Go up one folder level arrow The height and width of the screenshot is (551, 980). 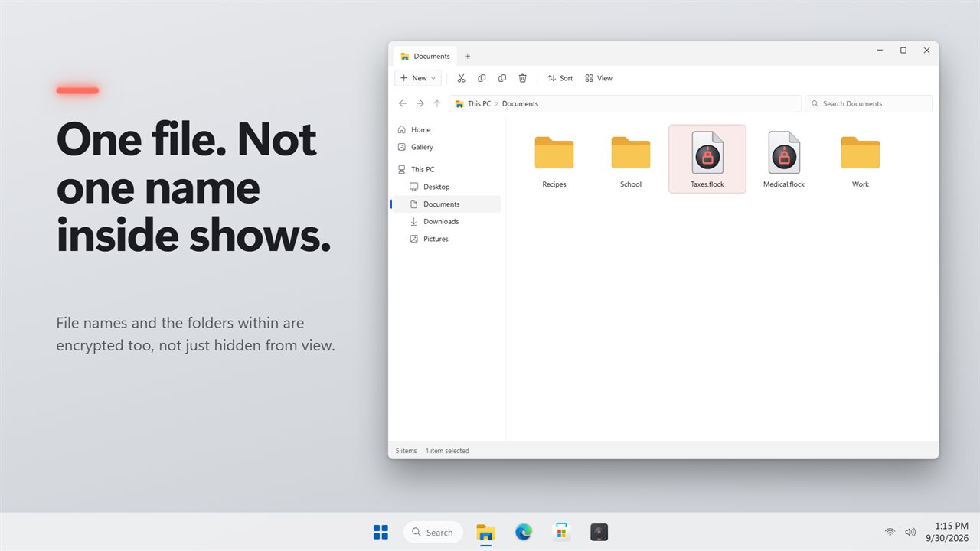437,103
